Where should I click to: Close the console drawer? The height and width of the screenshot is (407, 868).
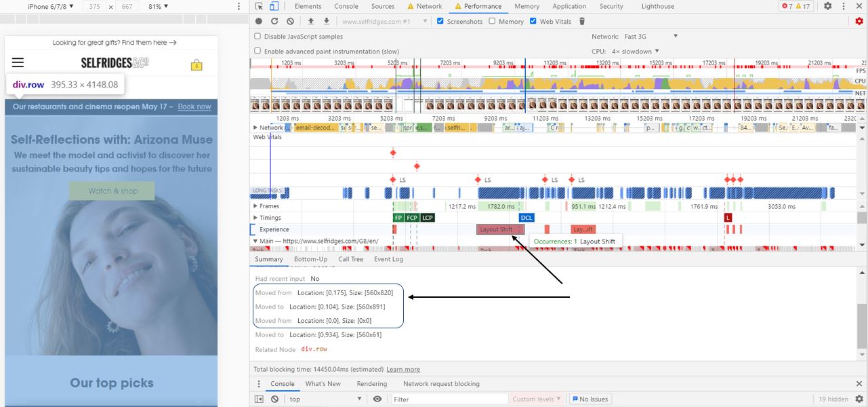coord(859,384)
